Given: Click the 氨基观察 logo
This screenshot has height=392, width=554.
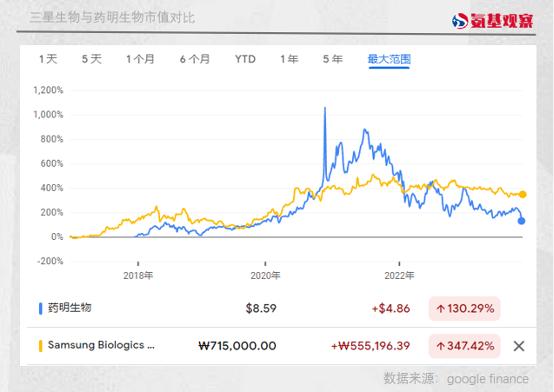Looking at the screenshot, I should (492, 21).
